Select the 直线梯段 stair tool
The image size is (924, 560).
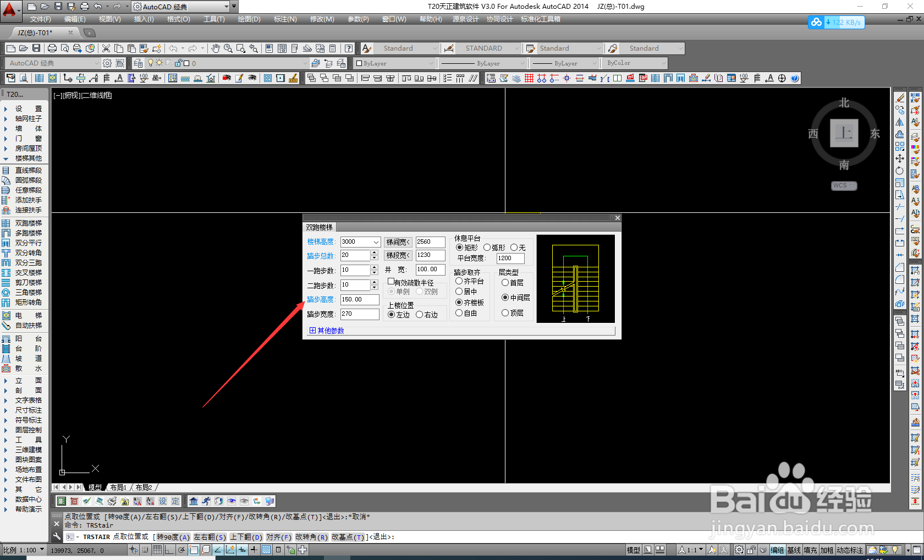click(23, 171)
